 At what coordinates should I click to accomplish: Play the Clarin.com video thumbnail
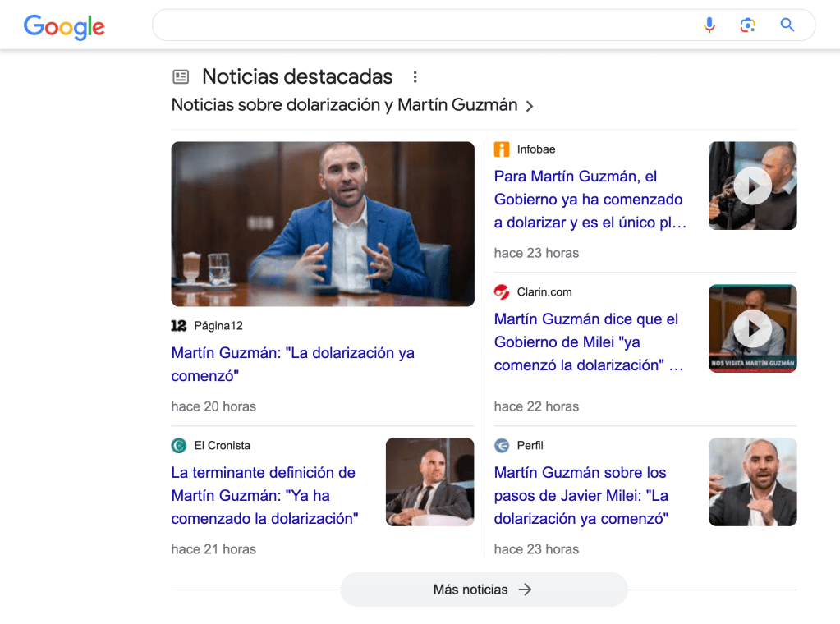(752, 328)
